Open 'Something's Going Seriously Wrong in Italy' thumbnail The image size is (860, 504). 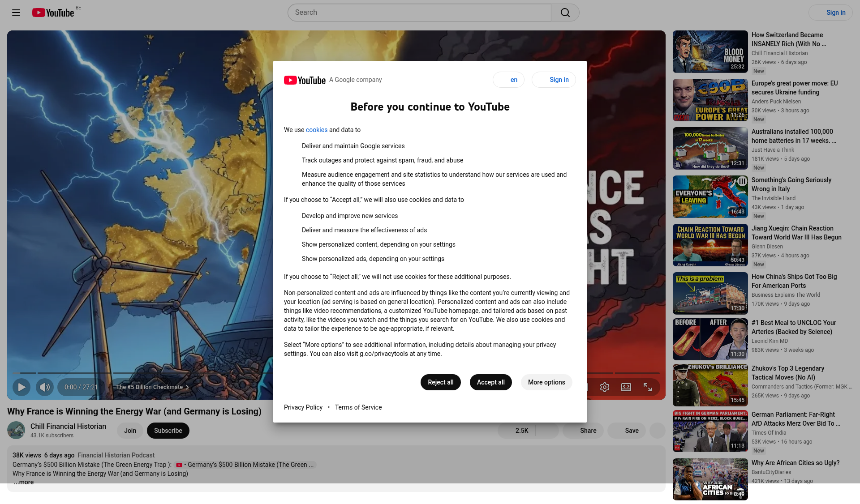coord(710,196)
